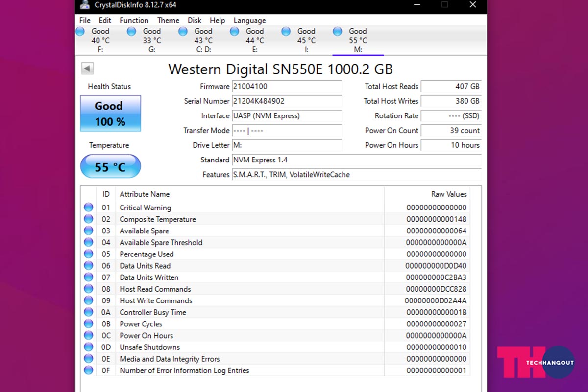Click the Drive Letter field M:
This screenshot has height=392, width=588.
coord(287,145)
